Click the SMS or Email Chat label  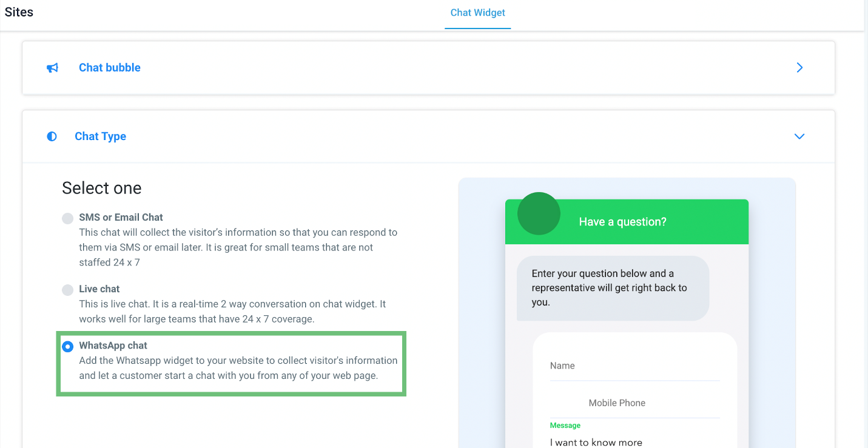point(121,217)
